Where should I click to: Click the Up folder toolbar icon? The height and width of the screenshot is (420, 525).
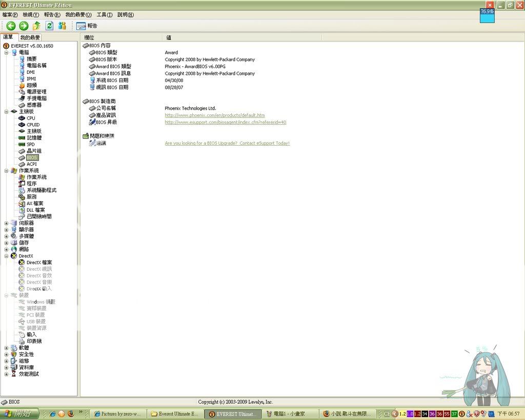(36, 26)
